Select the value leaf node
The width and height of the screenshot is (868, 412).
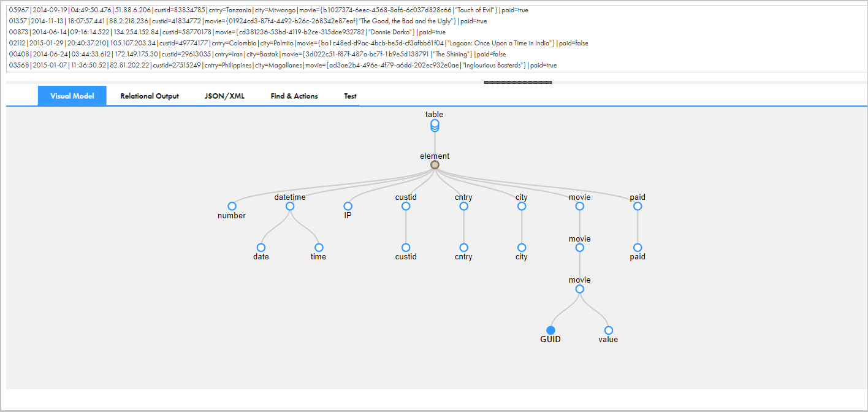pos(609,330)
